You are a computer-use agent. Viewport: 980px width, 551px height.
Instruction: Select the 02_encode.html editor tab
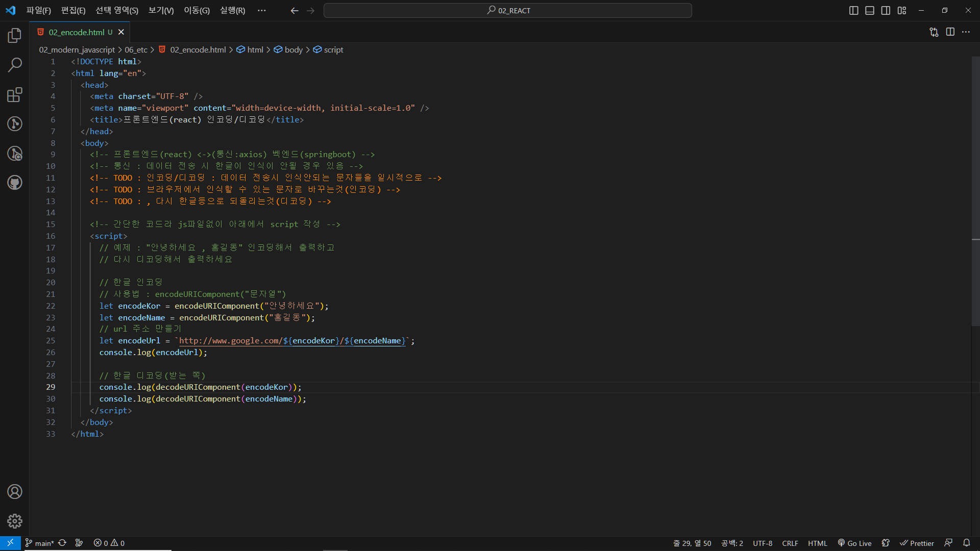click(77, 32)
